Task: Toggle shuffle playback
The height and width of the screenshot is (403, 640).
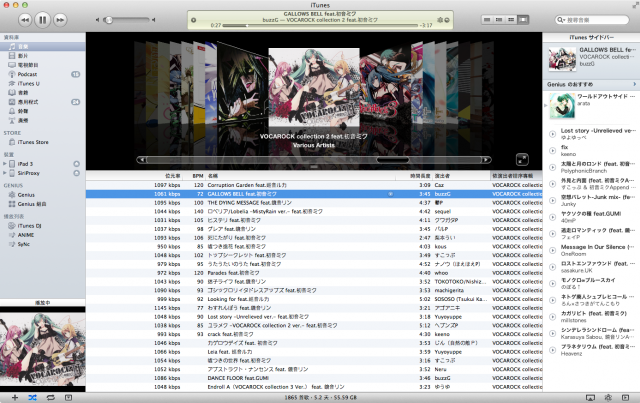Action: 32,398
